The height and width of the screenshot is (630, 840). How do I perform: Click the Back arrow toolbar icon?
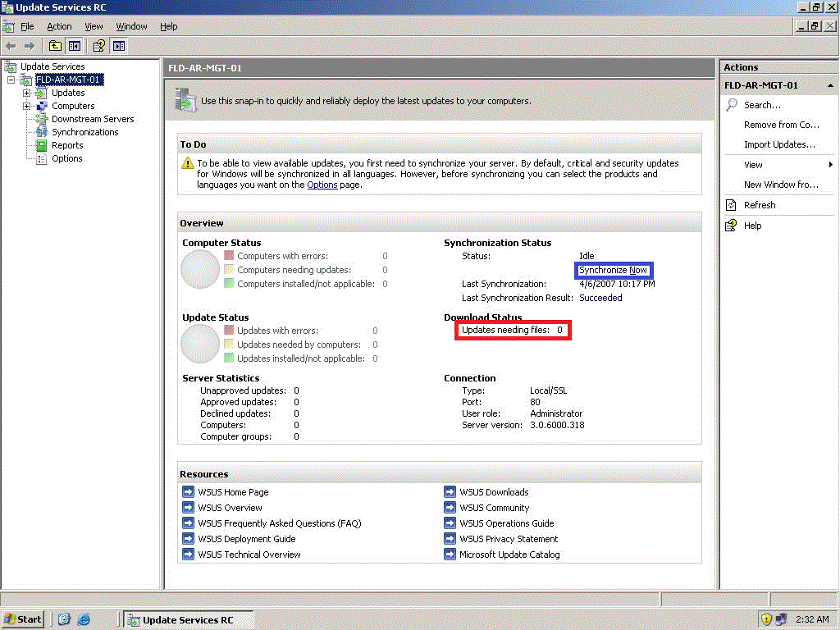[11, 46]
